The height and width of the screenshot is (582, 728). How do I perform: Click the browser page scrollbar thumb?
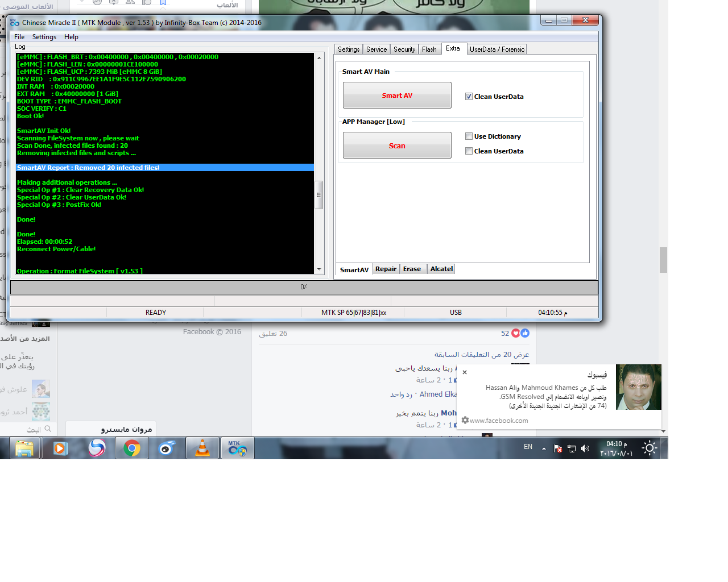click(x=663, y=260)
